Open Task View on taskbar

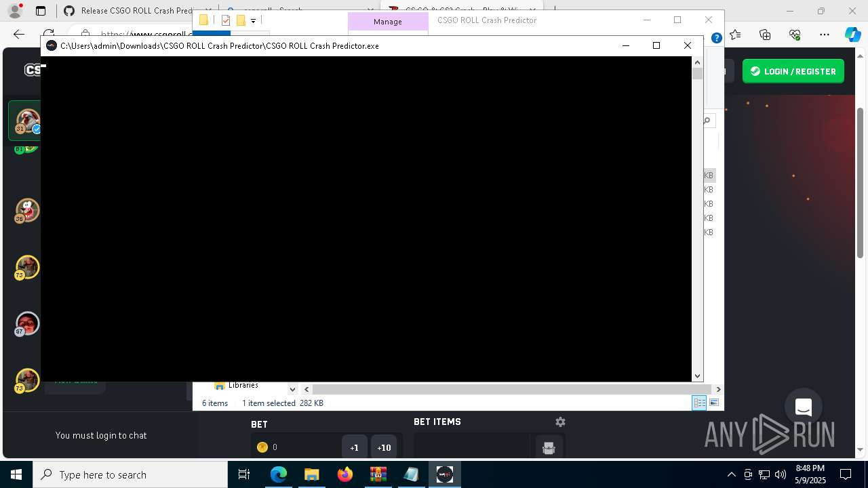coord(244,474)
